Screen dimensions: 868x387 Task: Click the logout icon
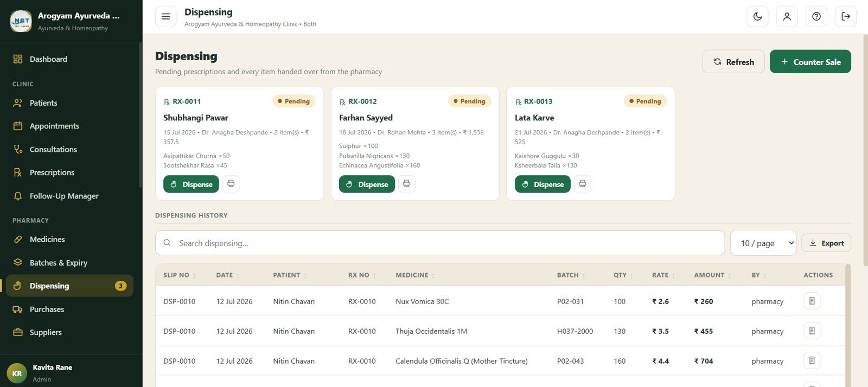[x=845, y=16]
